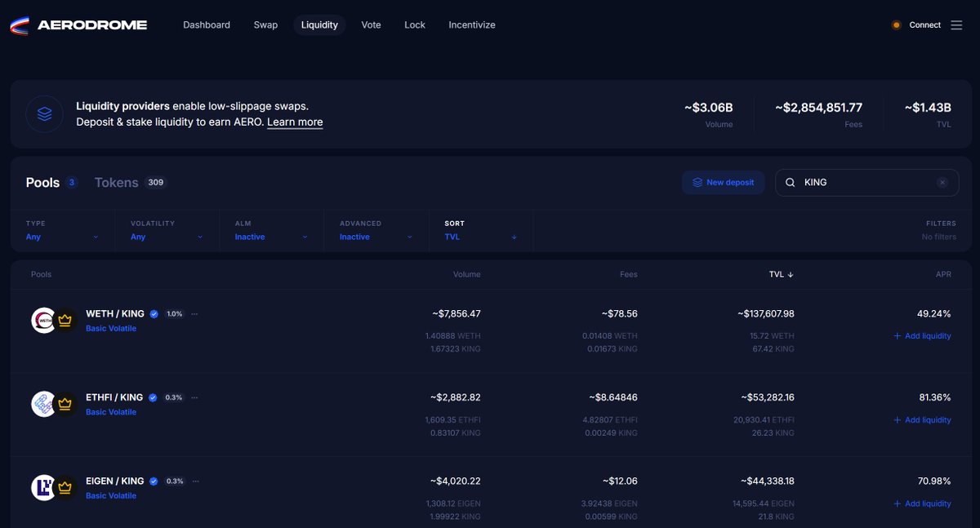Open the ETHFI / KING pool name
Screen dimensions: 980x528
(x=114, y=397)
